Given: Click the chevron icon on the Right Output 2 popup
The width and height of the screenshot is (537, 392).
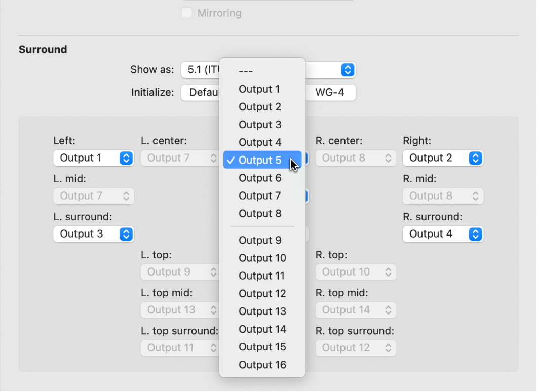Looking at the screenshot, I should click(475, 158).
